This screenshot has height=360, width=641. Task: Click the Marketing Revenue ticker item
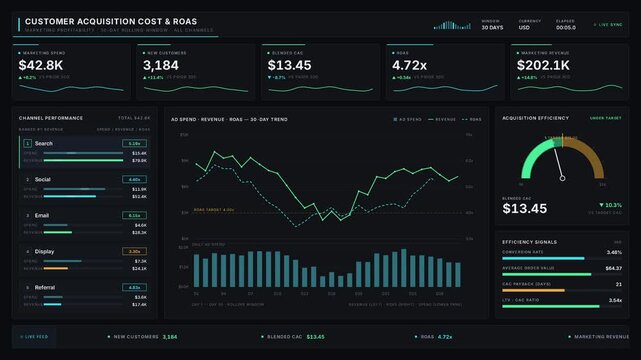click(x=599, y=337)
